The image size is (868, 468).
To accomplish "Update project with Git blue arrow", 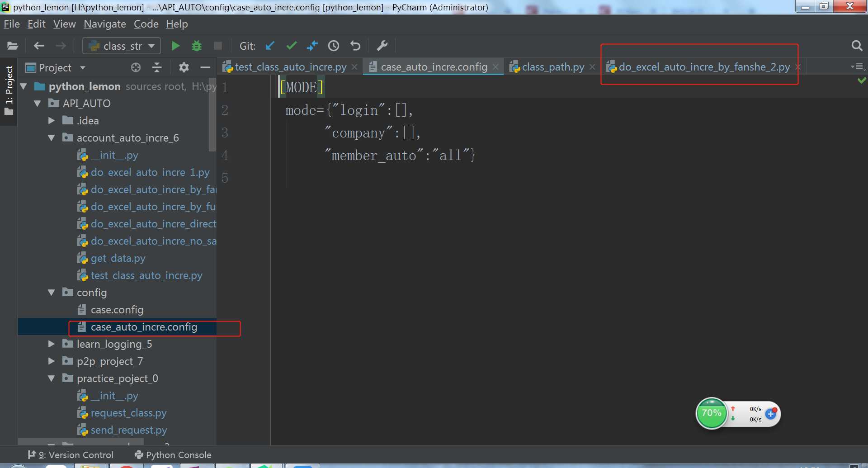I will 270,46.
